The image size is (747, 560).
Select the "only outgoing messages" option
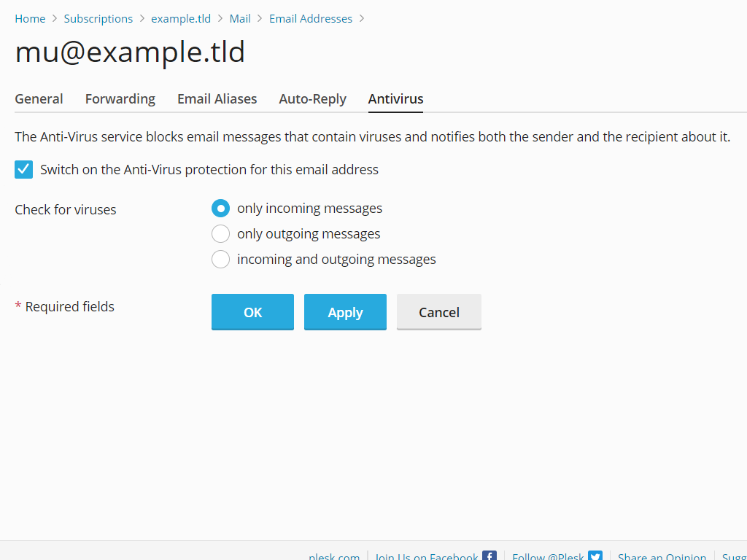(220, 233)
